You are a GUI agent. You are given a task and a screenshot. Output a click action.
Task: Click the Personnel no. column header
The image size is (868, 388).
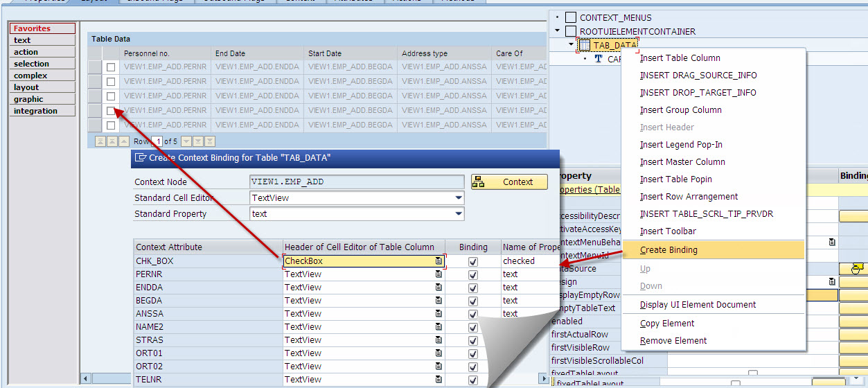tap(166, 53)
